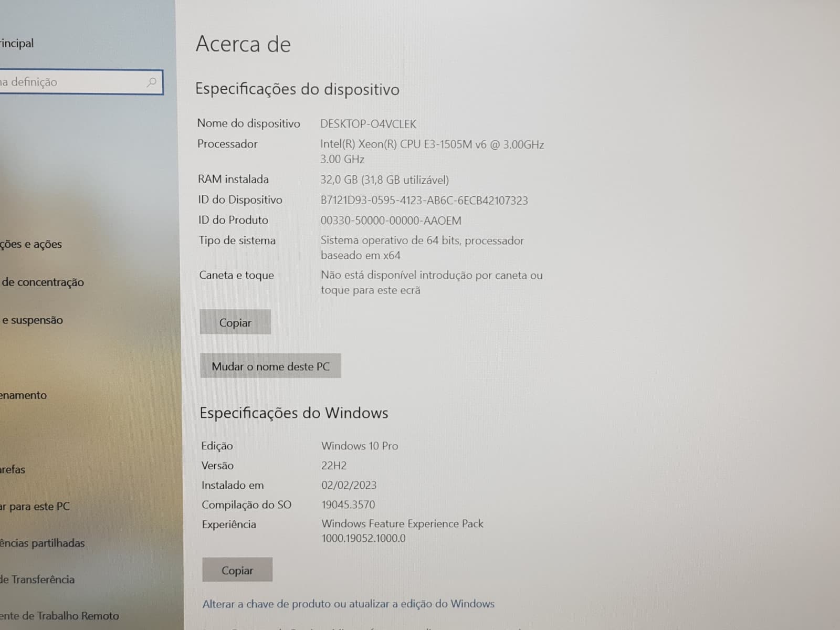Copy the device specifications with Copiar button
This screenshot has height=630, width=840.
235,322
